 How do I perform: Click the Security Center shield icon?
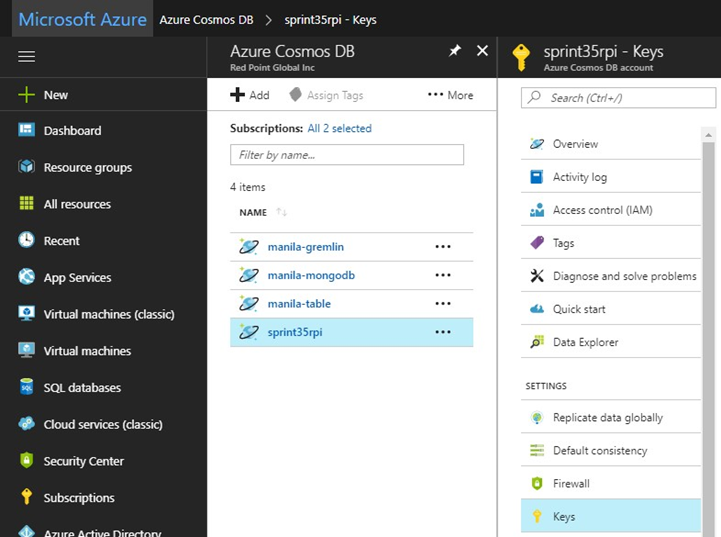pos(27,461)
